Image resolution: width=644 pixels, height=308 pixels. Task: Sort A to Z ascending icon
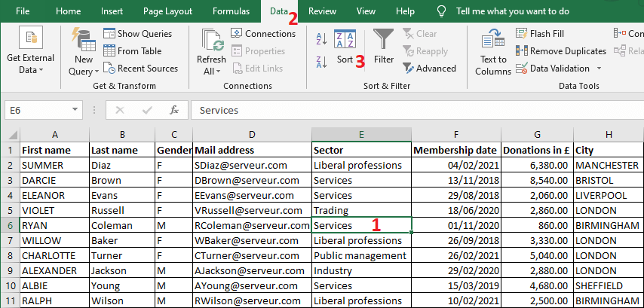pyautogui.click(x=320, y=39)
